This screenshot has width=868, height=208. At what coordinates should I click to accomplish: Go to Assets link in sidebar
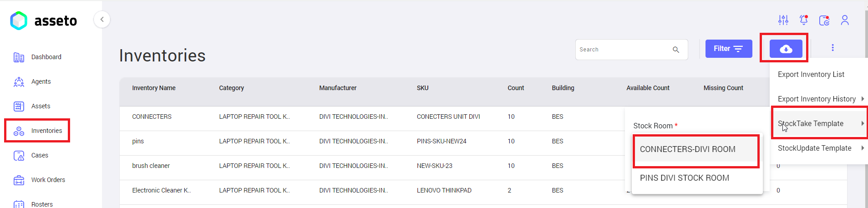point(41,106)
